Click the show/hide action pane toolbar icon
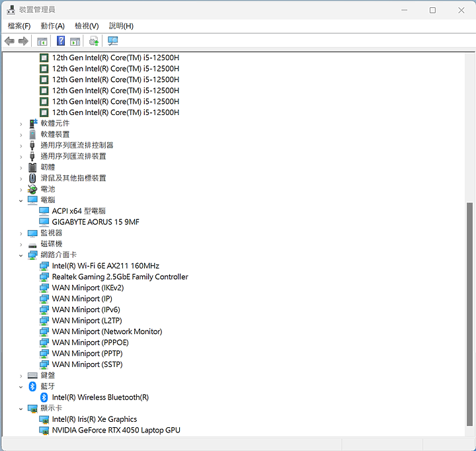Image resolution: width=476 pixels, height=451 pixels. (75, 41)
